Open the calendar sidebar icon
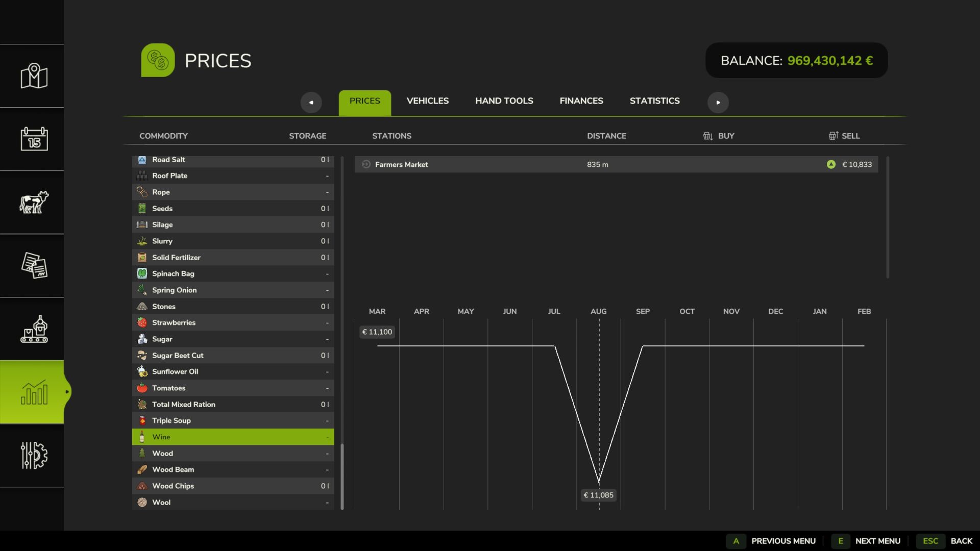The image size is (980, 551). click(34, 139)
